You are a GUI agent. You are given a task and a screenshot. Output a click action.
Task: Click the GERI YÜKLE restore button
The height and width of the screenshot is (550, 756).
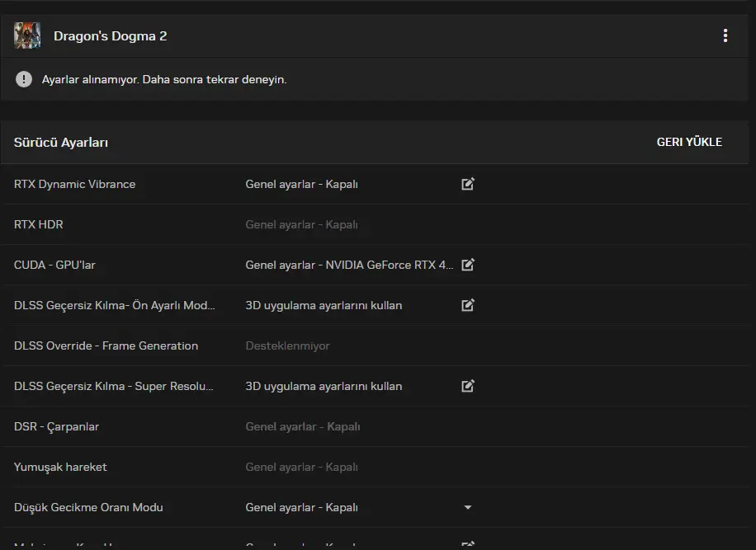coord(689,142)
